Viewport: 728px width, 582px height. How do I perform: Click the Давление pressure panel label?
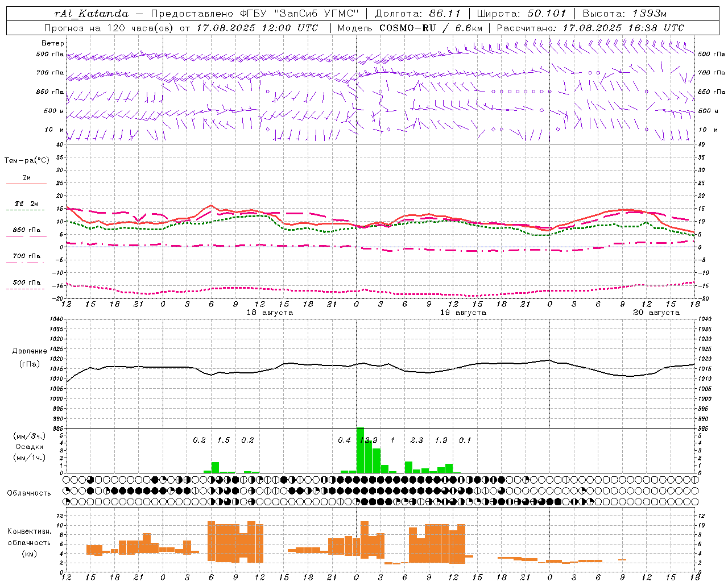(30, 351)
